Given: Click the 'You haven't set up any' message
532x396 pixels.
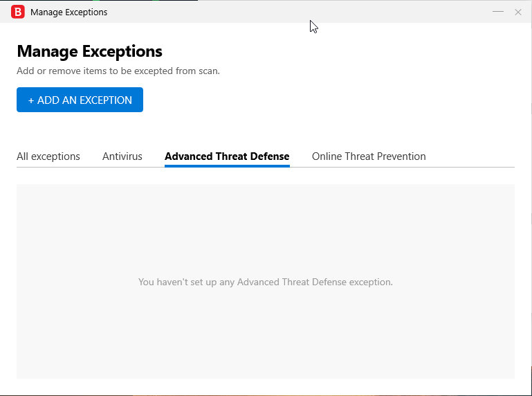Looking at the screenshot, I should (266, 282).
